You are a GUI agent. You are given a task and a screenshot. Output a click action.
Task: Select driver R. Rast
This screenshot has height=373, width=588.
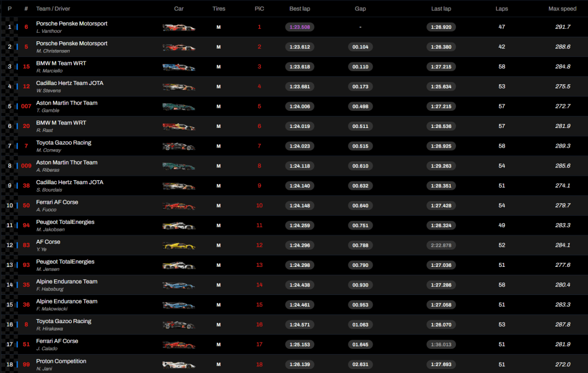(45, 130)
